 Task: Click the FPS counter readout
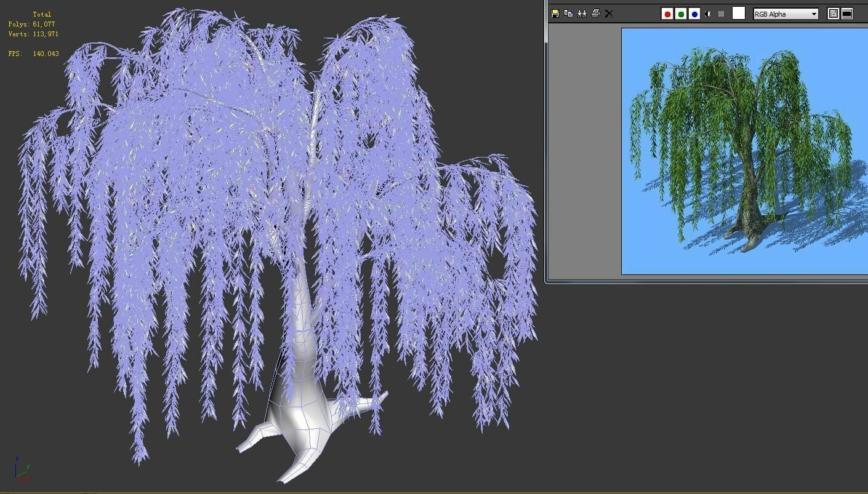(x=33, y=54)
